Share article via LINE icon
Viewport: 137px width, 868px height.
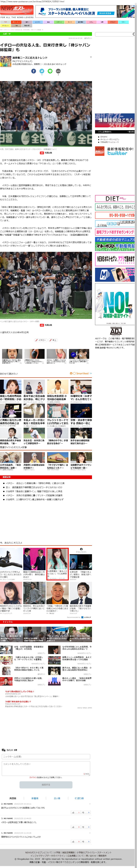pos(50,71)
